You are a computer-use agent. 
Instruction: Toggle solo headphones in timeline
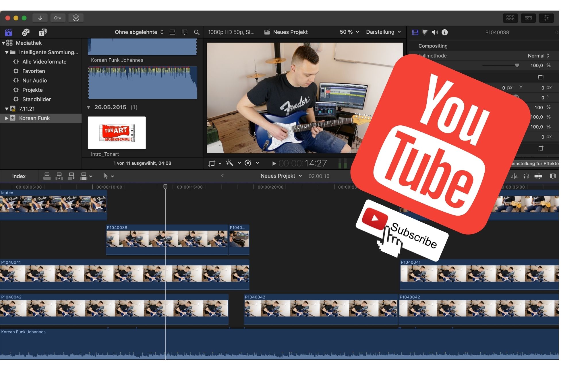(526, 176)
